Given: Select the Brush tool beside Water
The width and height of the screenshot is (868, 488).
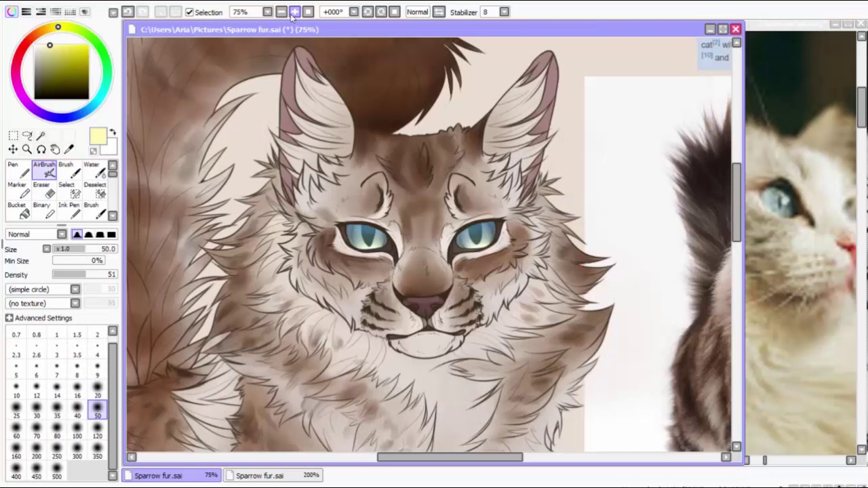Looking at the screenshot, I should (68, 170).
